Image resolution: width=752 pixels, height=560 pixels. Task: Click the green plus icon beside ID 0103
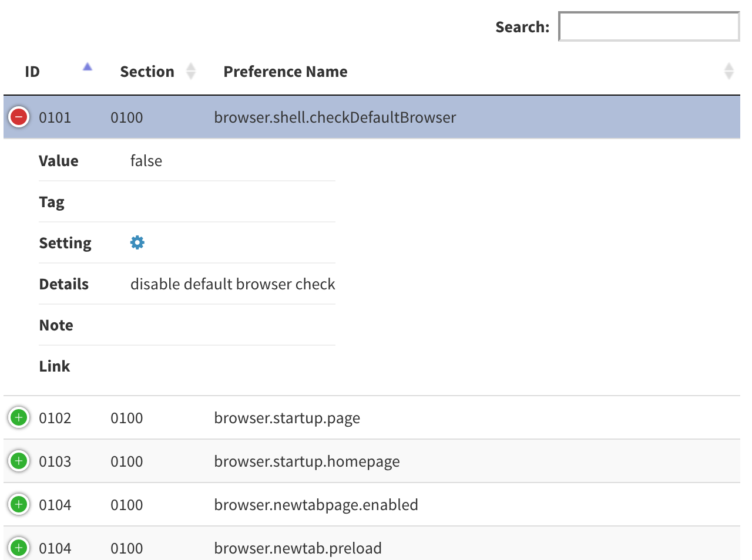click(18, 461)
